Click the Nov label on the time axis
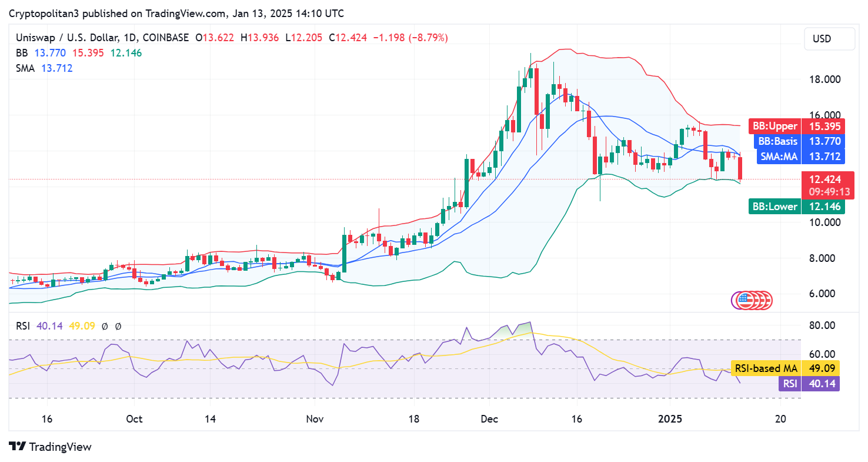 point(315,419)
